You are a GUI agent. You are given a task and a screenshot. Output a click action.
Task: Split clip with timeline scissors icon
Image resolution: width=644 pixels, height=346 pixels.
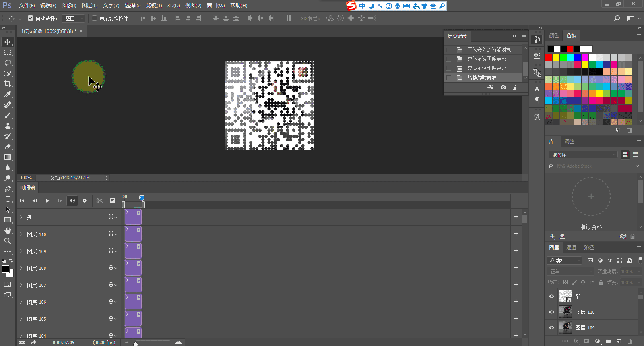click(x=100, y=201)
